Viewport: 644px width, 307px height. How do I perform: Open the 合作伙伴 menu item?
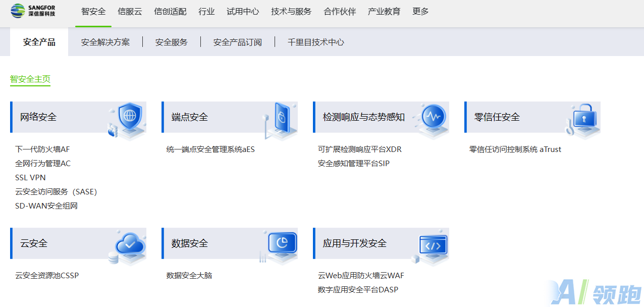point(340,11)
